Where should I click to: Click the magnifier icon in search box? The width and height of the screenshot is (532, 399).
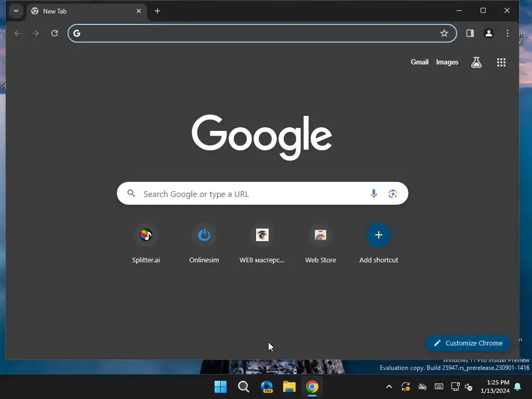pos(131,193)
